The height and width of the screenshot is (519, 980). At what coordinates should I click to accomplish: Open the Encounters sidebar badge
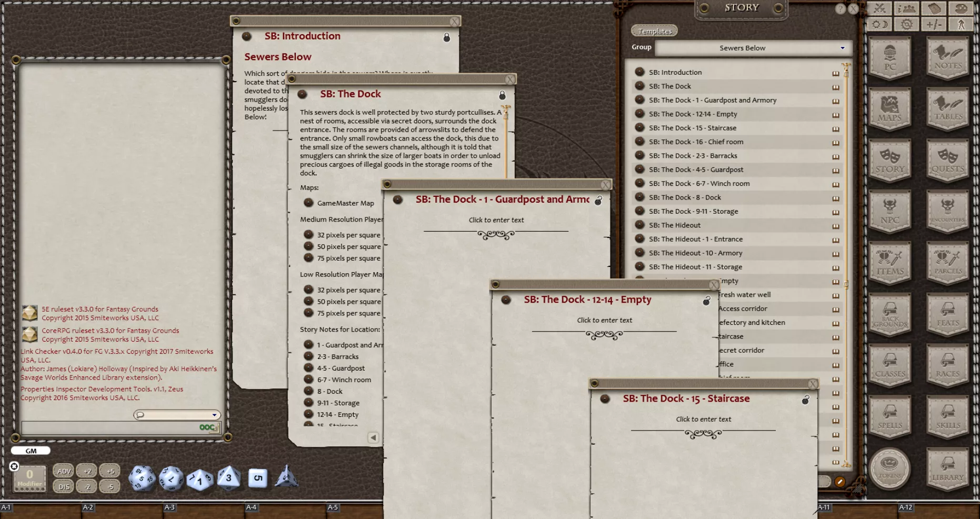(x=948, y=212)
